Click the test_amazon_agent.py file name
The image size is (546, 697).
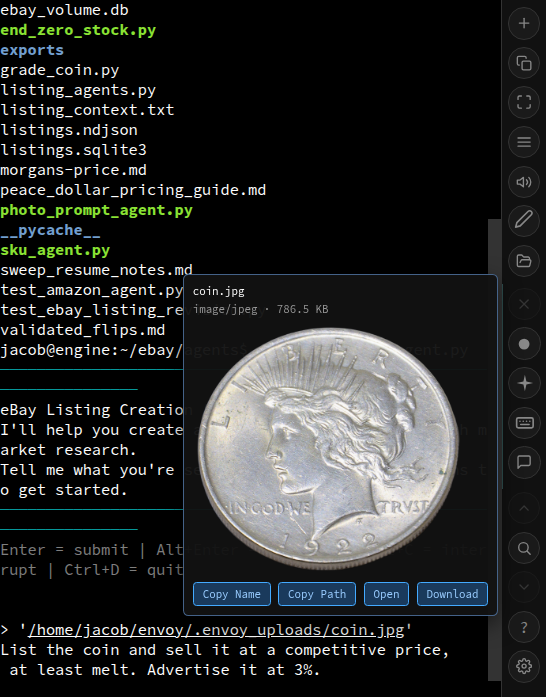coord(92,290)
